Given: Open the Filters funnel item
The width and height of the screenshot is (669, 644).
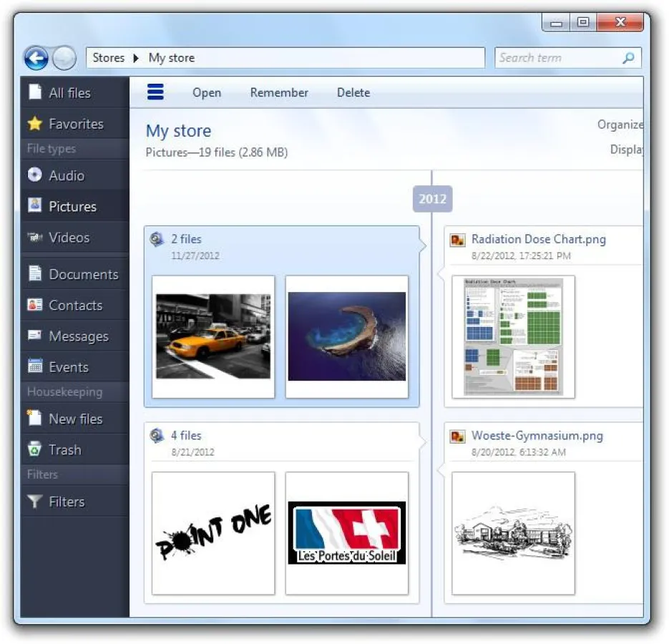Looking at the screenshot, I should point(66,502).
